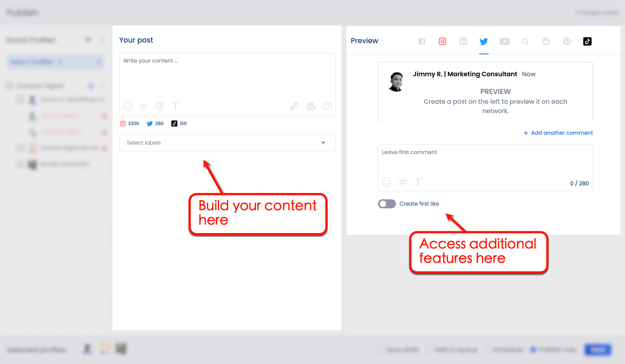Open the Select labels dropdown

(227, 143)
